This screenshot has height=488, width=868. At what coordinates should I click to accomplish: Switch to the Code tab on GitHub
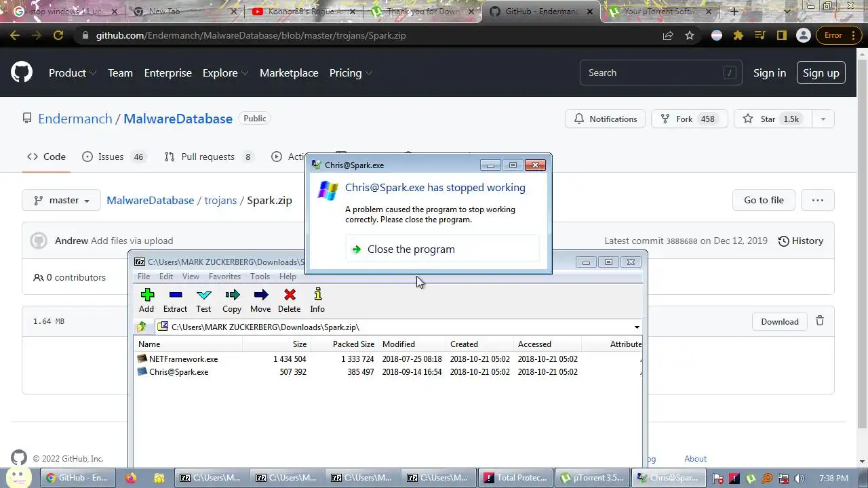pyautogui.click(x=46, y=157)
